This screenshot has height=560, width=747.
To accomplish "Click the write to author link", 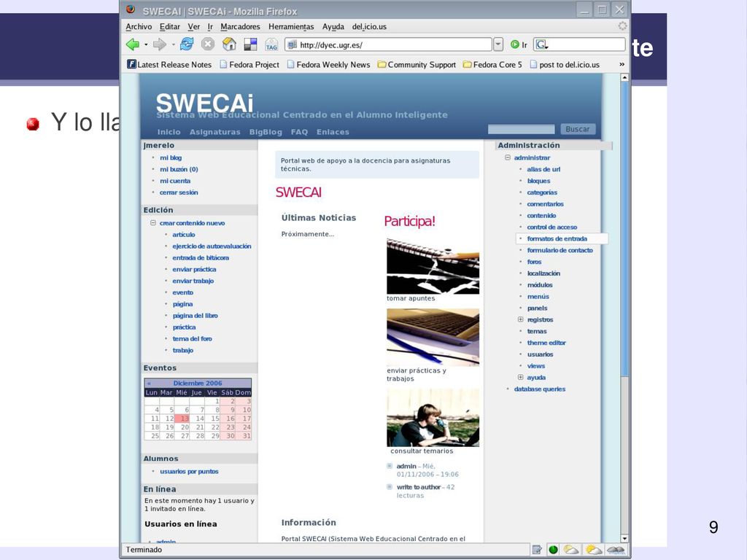I will point(418,487).
